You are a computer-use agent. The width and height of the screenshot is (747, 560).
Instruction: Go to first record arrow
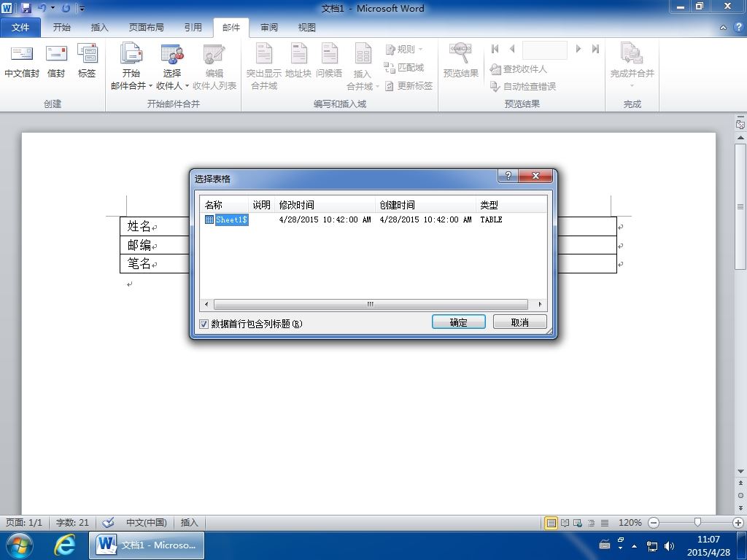495,49
